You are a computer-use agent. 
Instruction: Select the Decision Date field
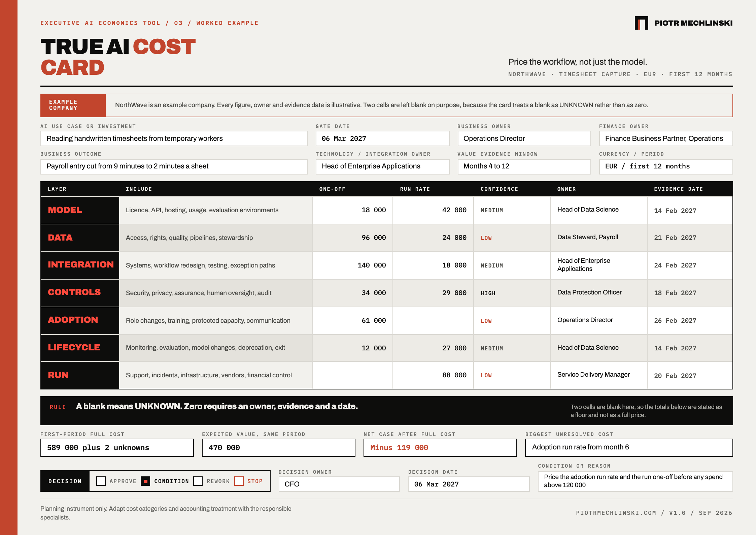(x=469, y=484)
